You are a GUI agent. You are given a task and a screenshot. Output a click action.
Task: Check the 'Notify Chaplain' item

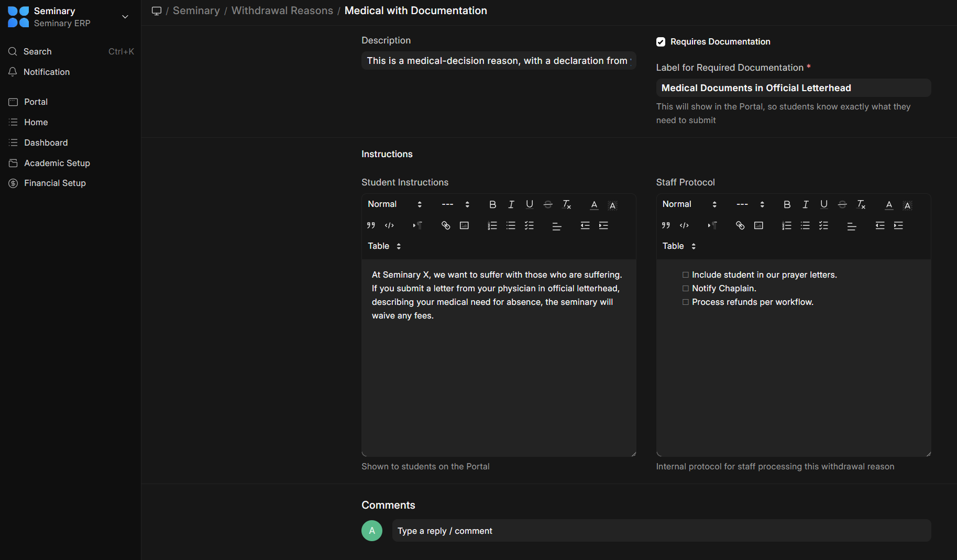(685, 289)
